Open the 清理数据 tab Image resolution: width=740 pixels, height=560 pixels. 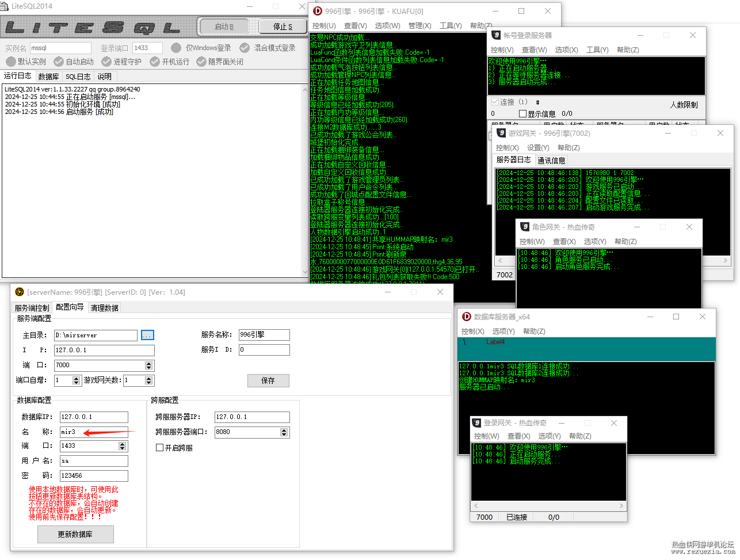coord(104,308)
